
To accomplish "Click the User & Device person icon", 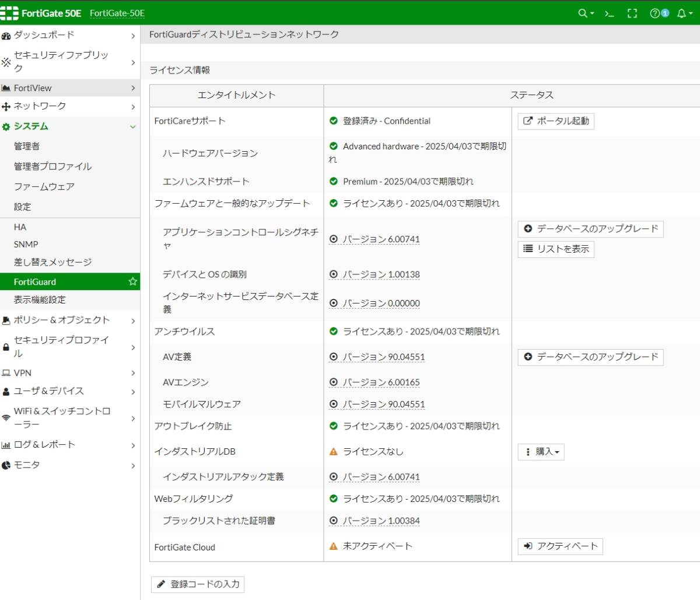I will click(6, 391).
